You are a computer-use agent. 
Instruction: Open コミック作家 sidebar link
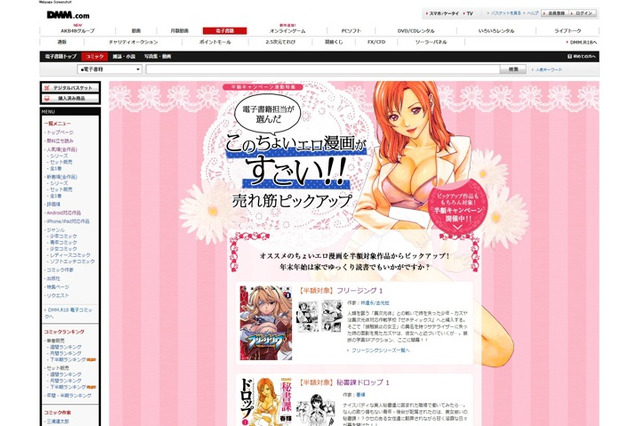60,270
